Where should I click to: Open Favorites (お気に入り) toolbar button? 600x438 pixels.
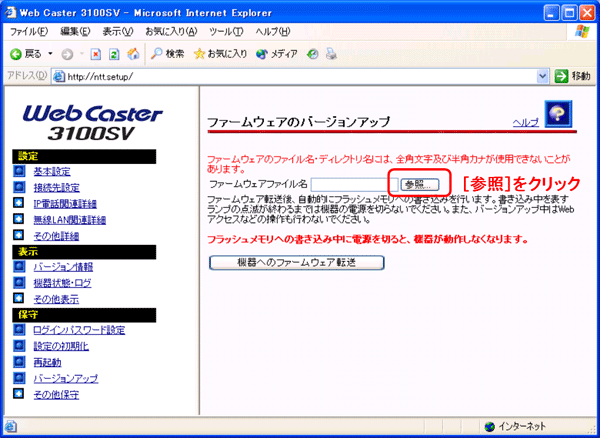tap(220, 54)
